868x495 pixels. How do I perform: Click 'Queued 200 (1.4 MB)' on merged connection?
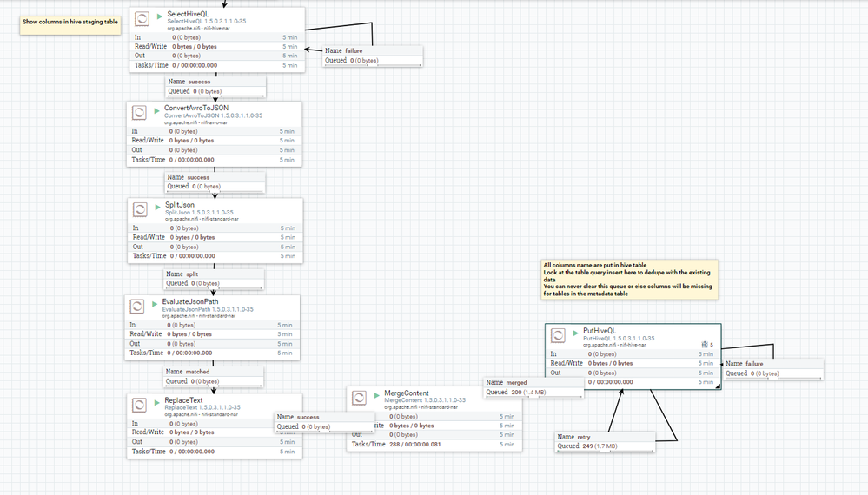(x=516, y=393)
